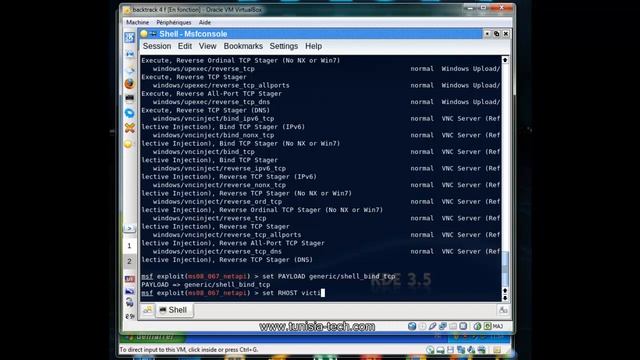The width and height of the screenshot is (640, 360).
Task: Click outer VirtualBox yellow status icon
Action: [x=497, y=350]
